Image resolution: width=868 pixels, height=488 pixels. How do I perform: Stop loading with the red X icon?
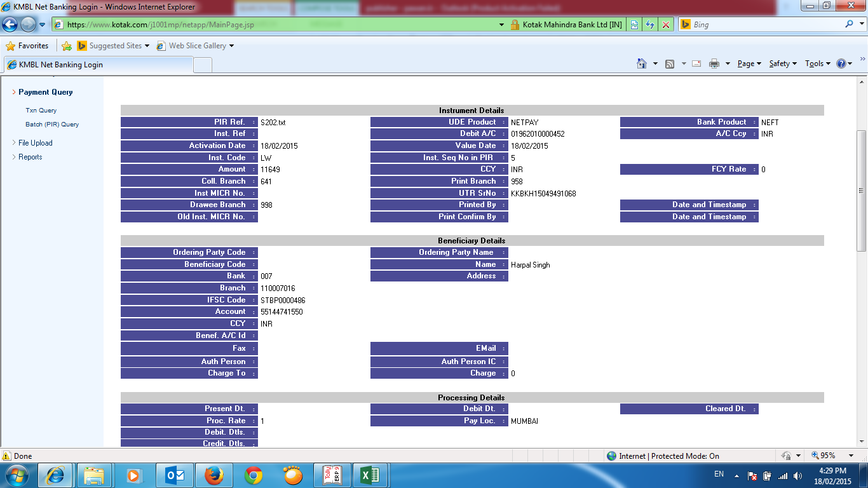click(666, 25)
